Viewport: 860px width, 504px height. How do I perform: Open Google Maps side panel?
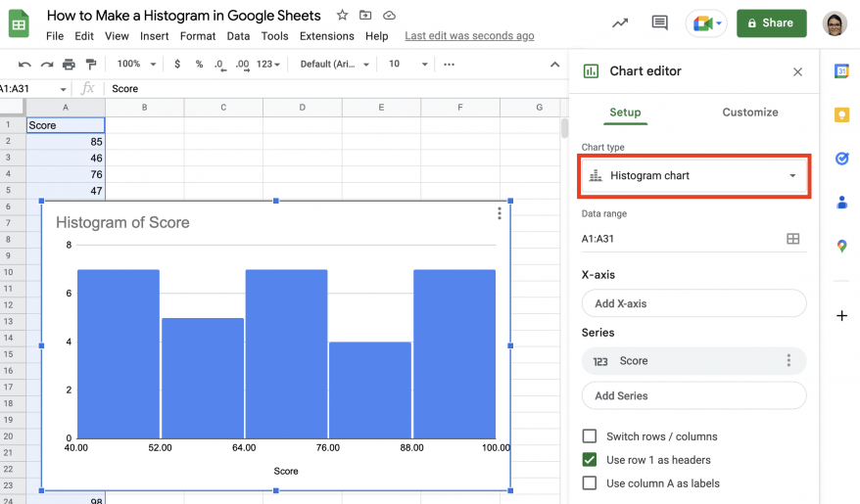click(x=841, y=246)
